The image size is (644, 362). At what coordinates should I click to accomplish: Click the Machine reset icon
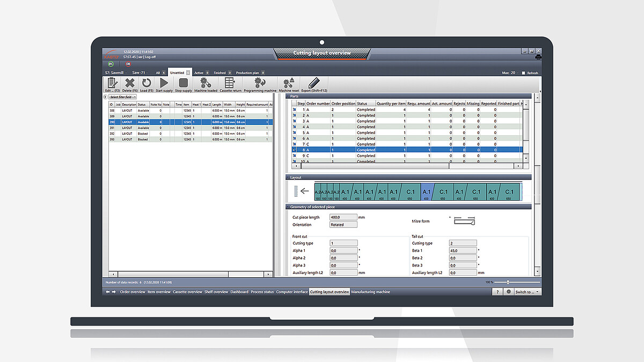[x=288, y=83]
